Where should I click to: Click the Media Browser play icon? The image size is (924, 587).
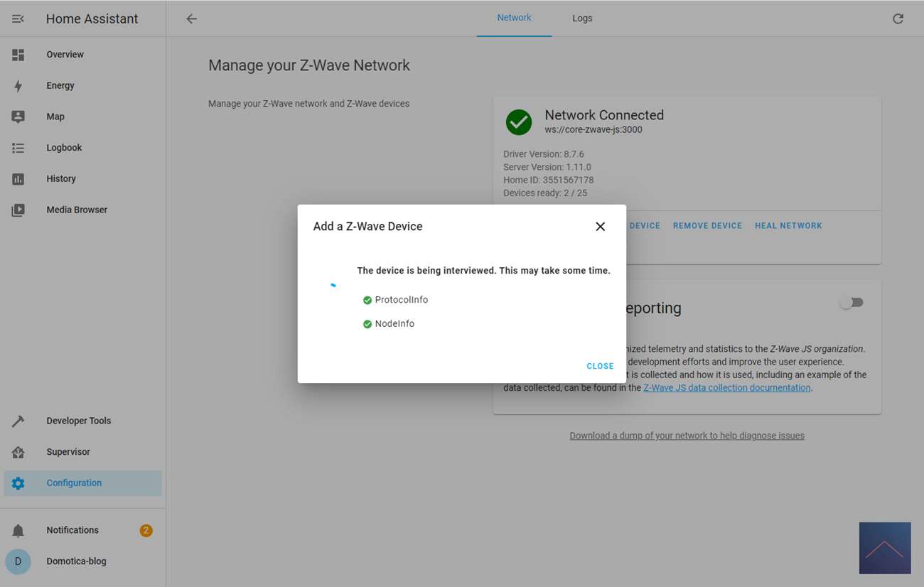point(18,210)
